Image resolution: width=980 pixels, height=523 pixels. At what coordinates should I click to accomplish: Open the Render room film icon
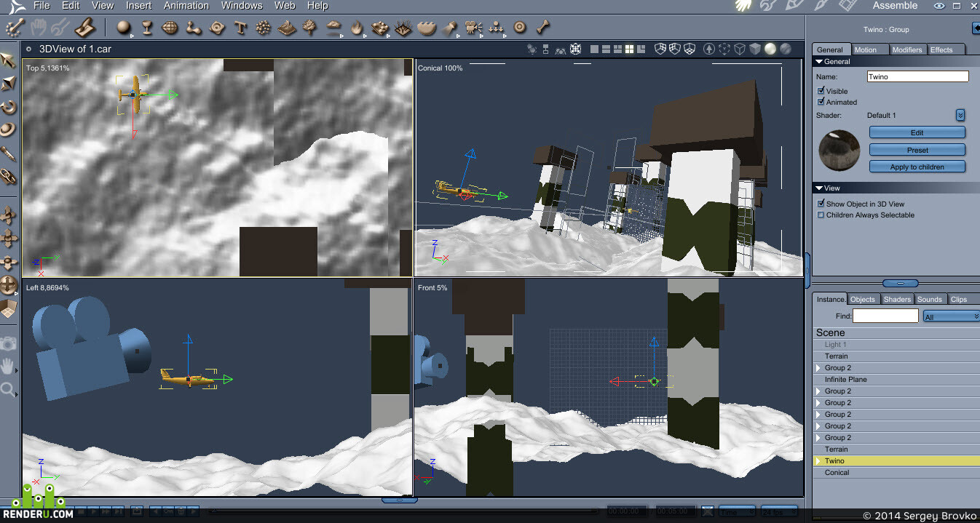[847, 6]
